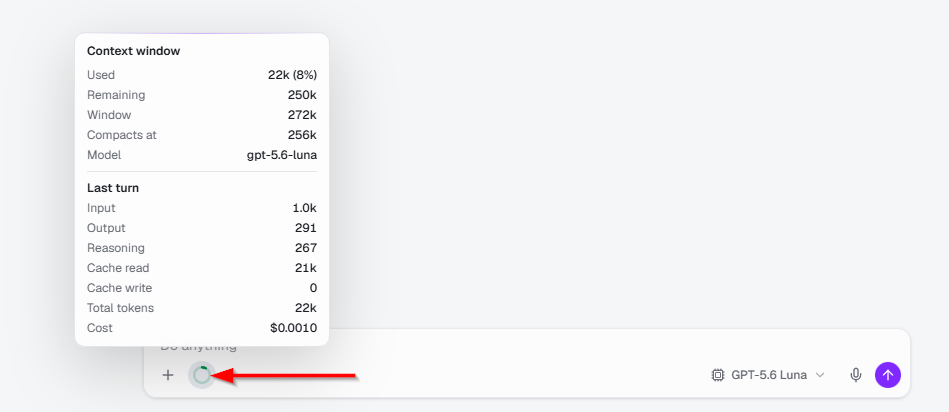This screenshot has height=412, width=949.
Task: Click the chip icon beside GPT-5.6 Luna
Action: (x=717, y=375)
